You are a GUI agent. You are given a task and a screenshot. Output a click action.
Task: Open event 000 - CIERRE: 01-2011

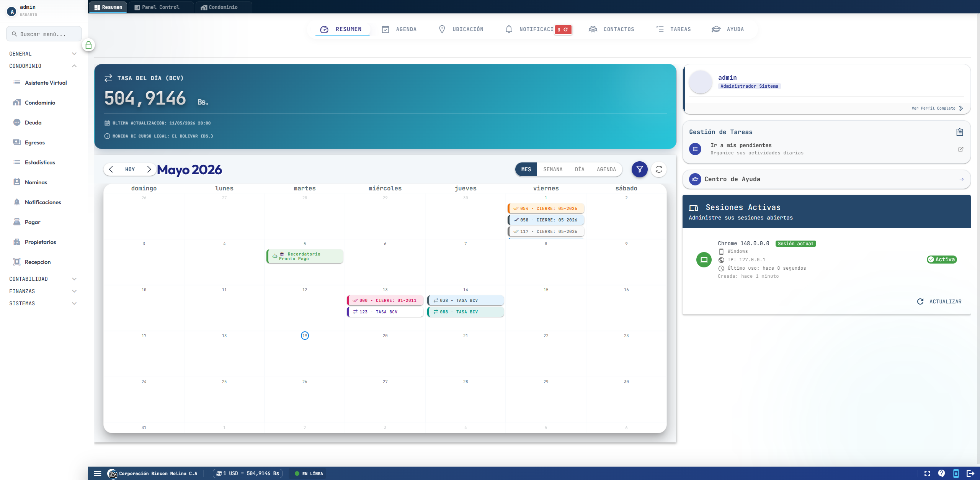385,300
